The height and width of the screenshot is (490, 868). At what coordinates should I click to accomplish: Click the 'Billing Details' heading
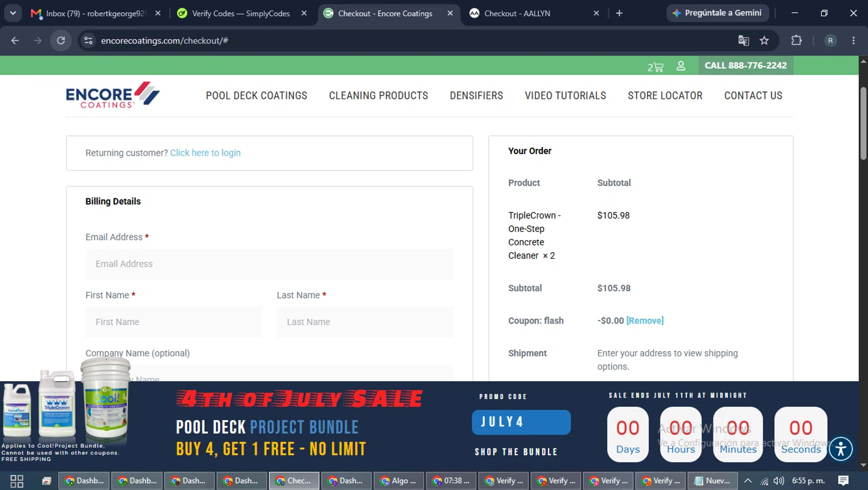point(113,201)
